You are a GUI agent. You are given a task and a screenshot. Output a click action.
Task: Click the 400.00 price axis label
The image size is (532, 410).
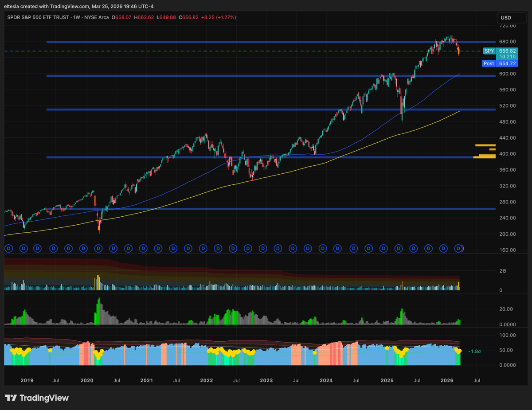click(x=507, y=154)
